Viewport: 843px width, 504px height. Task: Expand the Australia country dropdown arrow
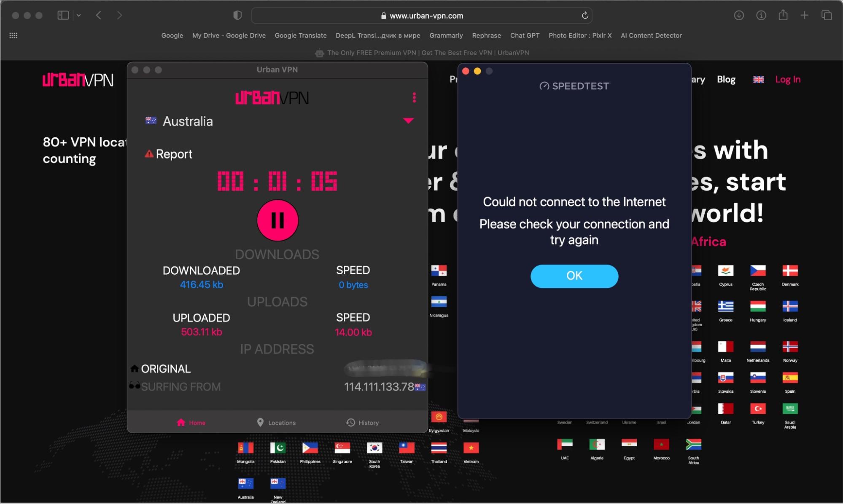(408, 121)
